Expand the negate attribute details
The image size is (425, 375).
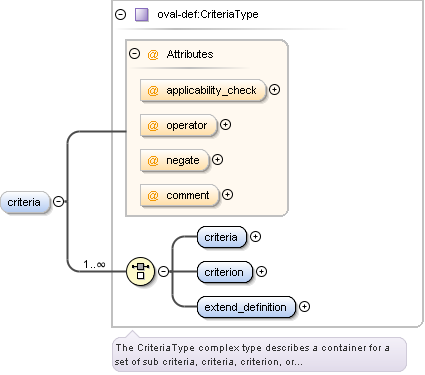coord(217,160)
